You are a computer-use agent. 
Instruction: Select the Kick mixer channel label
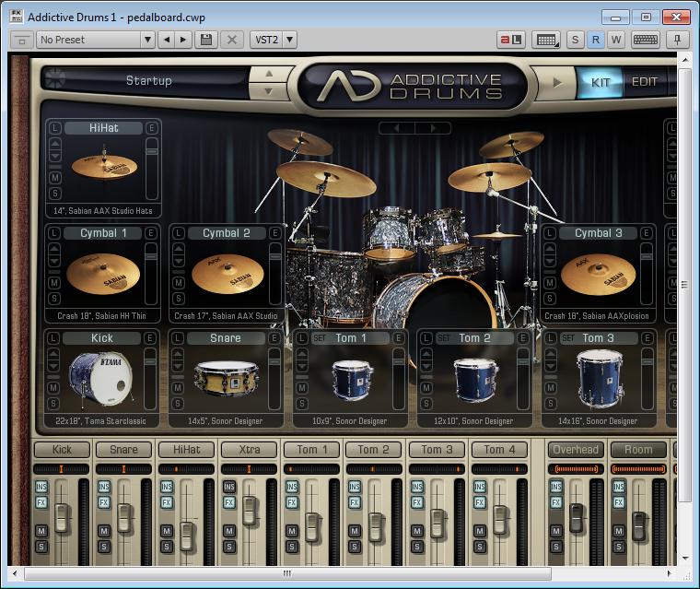pyautogui.click(x=62, y=450)
